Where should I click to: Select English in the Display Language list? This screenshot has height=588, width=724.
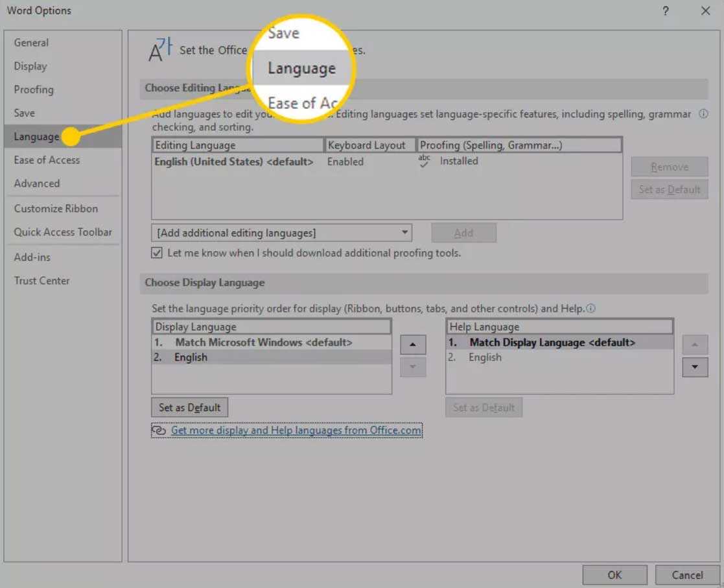pos(191,357)
